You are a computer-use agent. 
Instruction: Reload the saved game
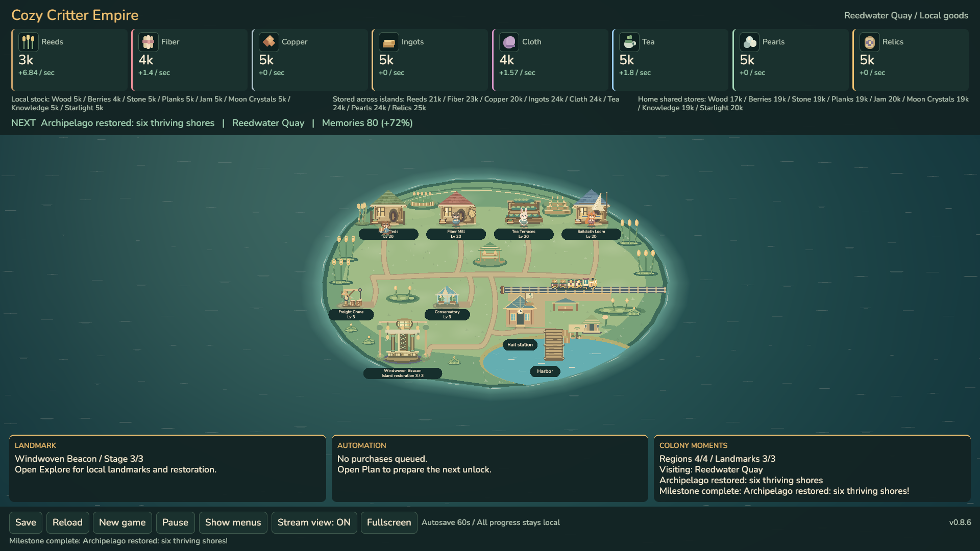(67, 522)
